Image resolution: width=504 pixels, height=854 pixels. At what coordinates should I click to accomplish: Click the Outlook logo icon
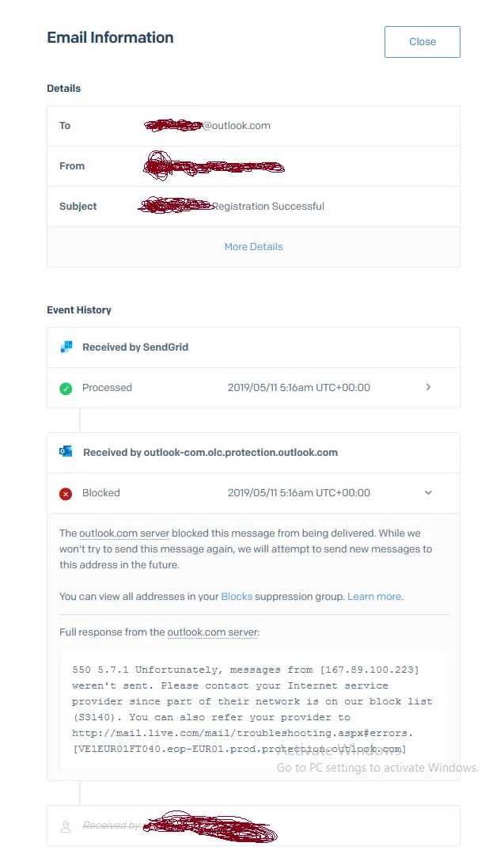pyautogui.click(x=66, y=452)
